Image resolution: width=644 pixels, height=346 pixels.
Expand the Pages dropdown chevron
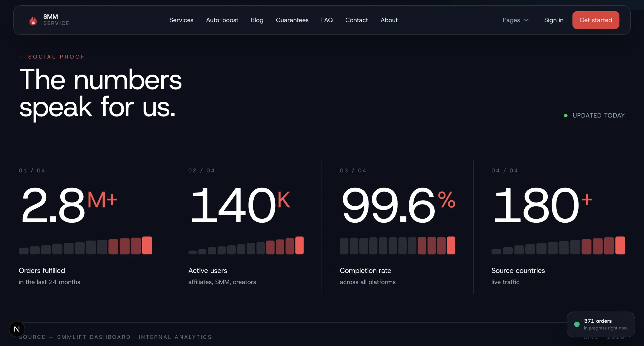[x=526, y=20]
